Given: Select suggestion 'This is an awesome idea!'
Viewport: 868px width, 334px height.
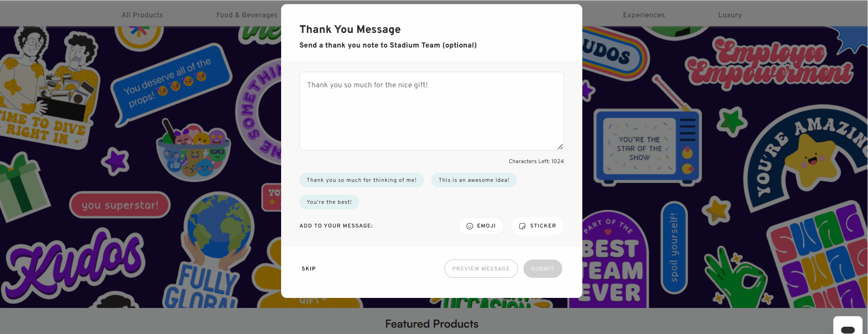Looking at the screenshot, I should 474,180.
